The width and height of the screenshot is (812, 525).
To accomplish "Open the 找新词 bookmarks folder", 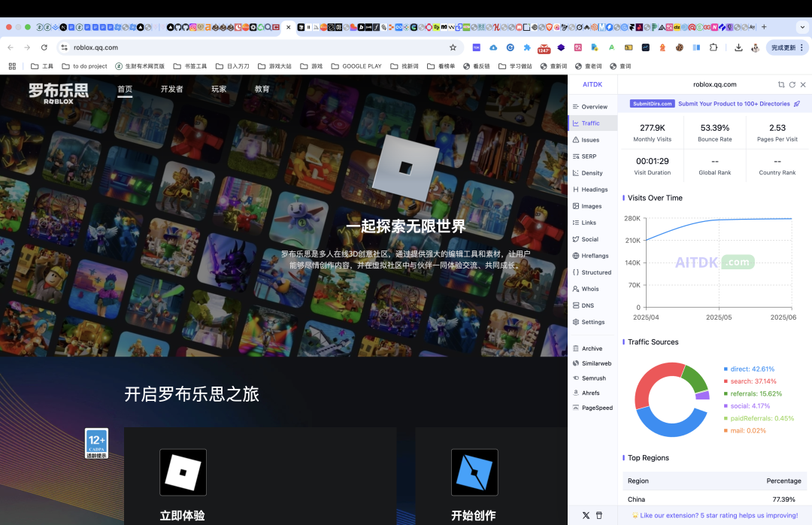I will [404, 66].
